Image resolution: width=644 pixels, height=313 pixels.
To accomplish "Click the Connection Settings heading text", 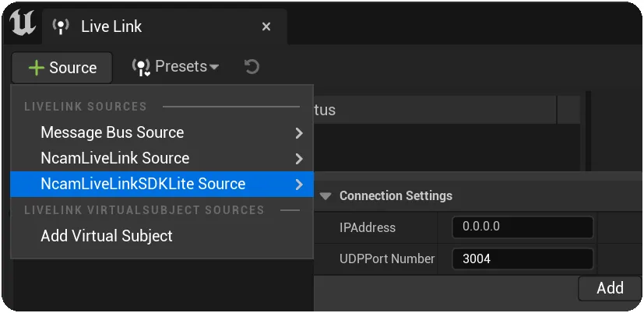I will point(396,195).
